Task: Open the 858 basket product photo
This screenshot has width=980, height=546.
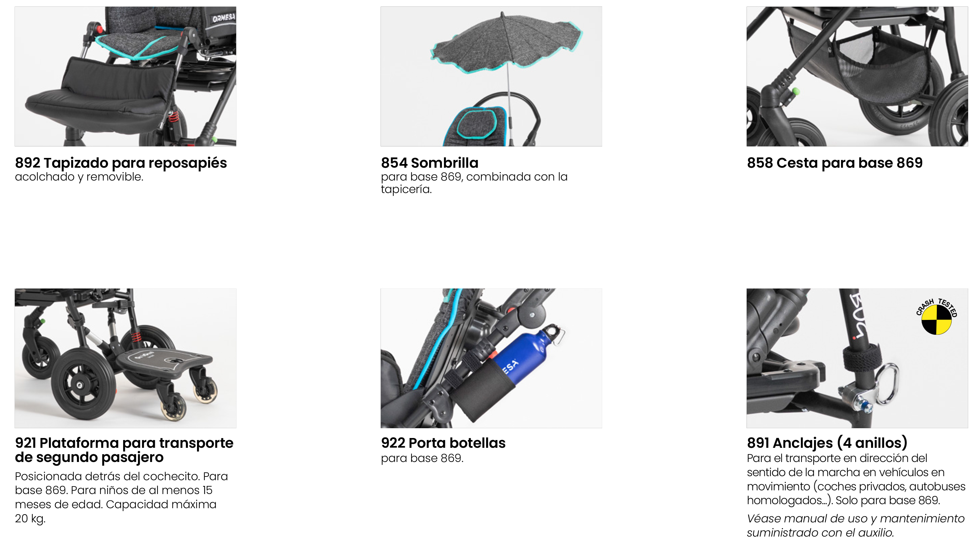Action: (857, 77)
